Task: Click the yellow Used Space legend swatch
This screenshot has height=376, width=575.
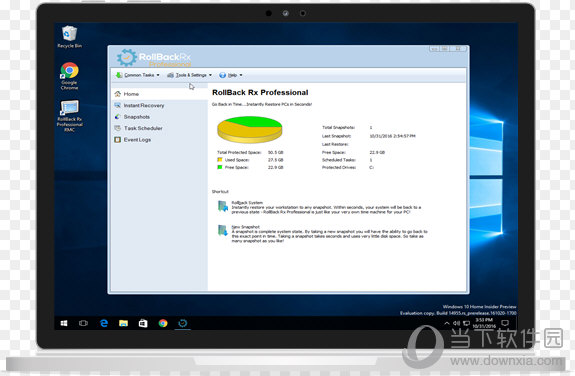Action: [x=220, y=160]
